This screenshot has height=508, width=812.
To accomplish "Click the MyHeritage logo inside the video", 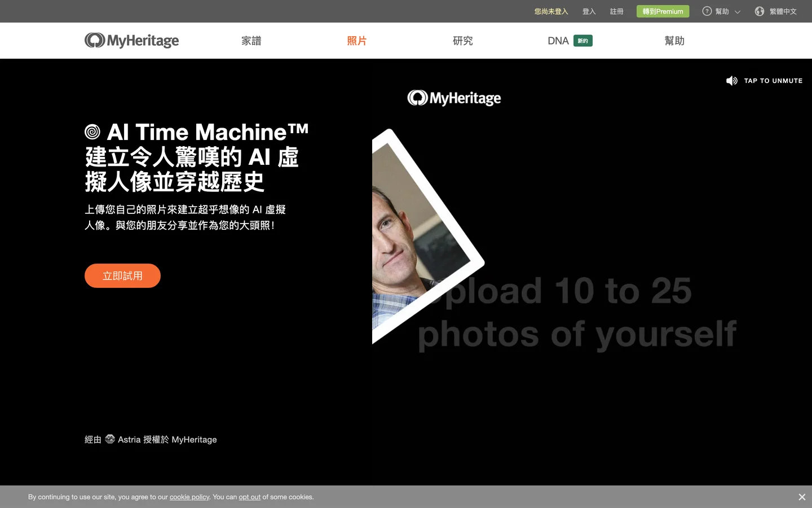I will coord(454,98).
